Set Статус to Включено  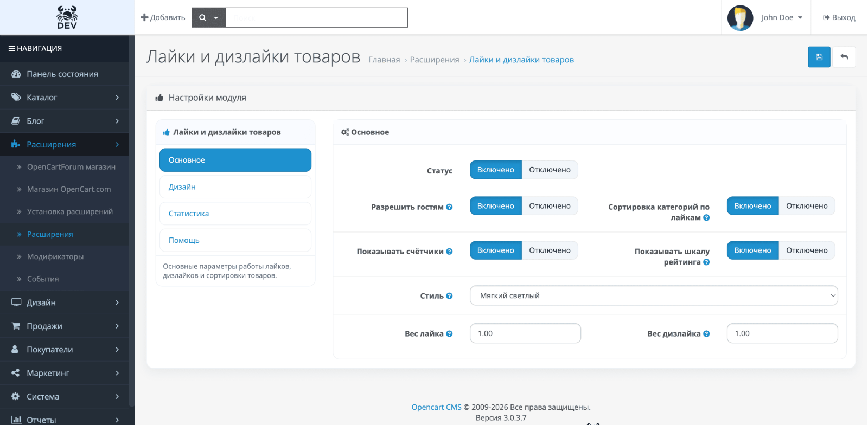coord(496,170)
